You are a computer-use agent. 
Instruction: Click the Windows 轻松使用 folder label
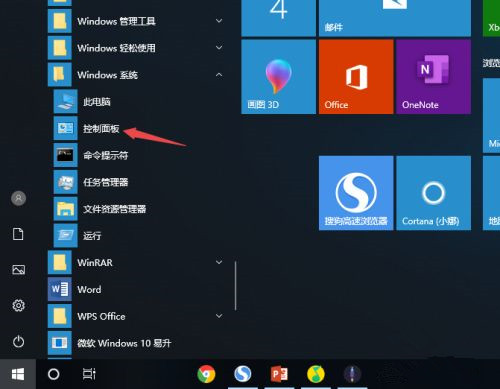coord(116,48)
